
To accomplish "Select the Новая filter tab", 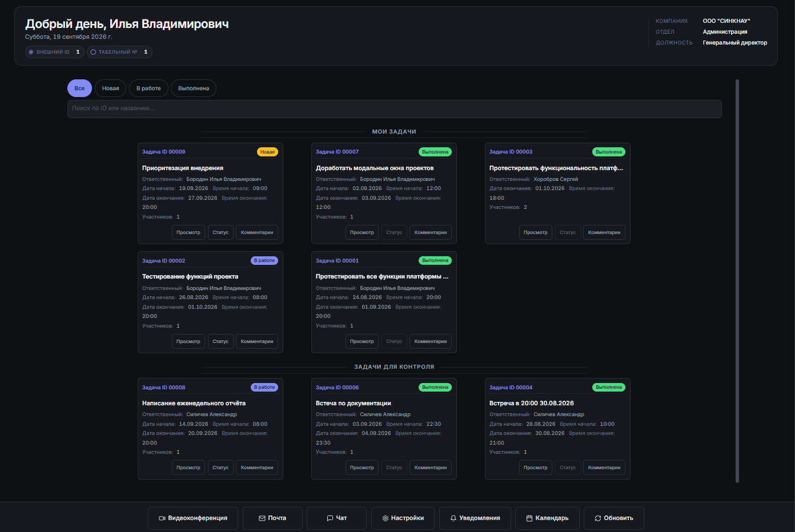I will pos(111,88).
